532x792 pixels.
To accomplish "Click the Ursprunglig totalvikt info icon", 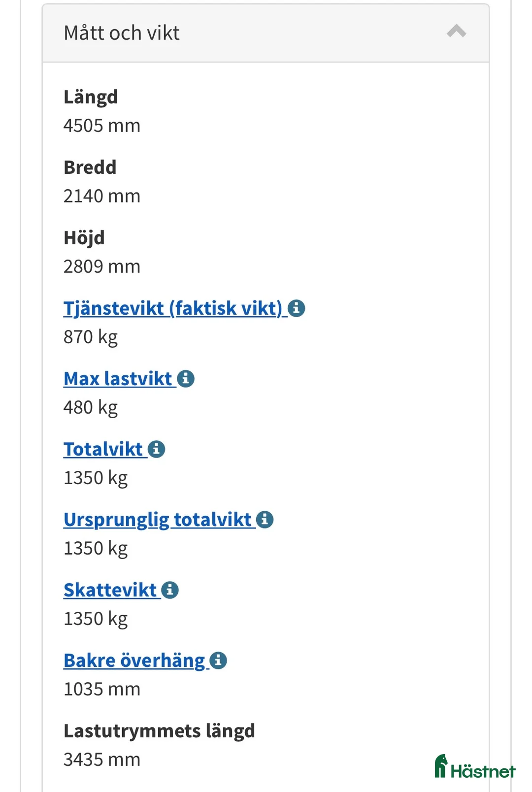I will coord(265,519).
